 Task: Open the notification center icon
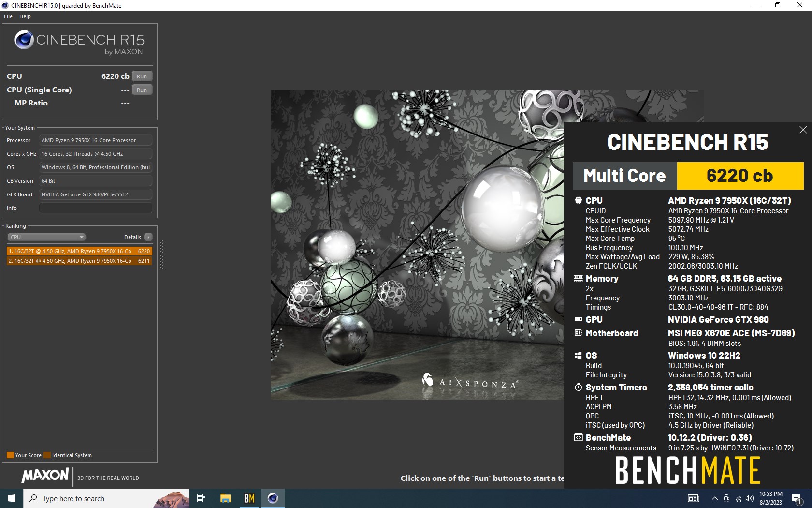point(797,498)
